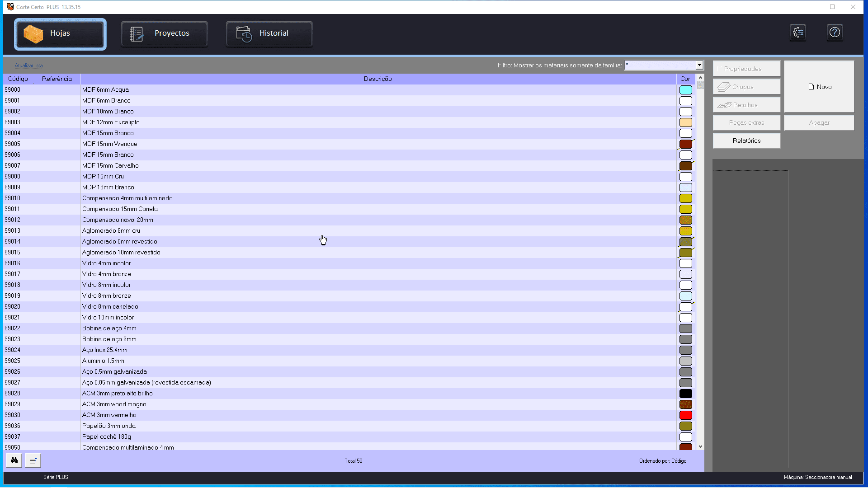Click the cyan swatch for MDF 6mm Acqua
The width and height of the screenshot is (868, 488).
point(685,90)
